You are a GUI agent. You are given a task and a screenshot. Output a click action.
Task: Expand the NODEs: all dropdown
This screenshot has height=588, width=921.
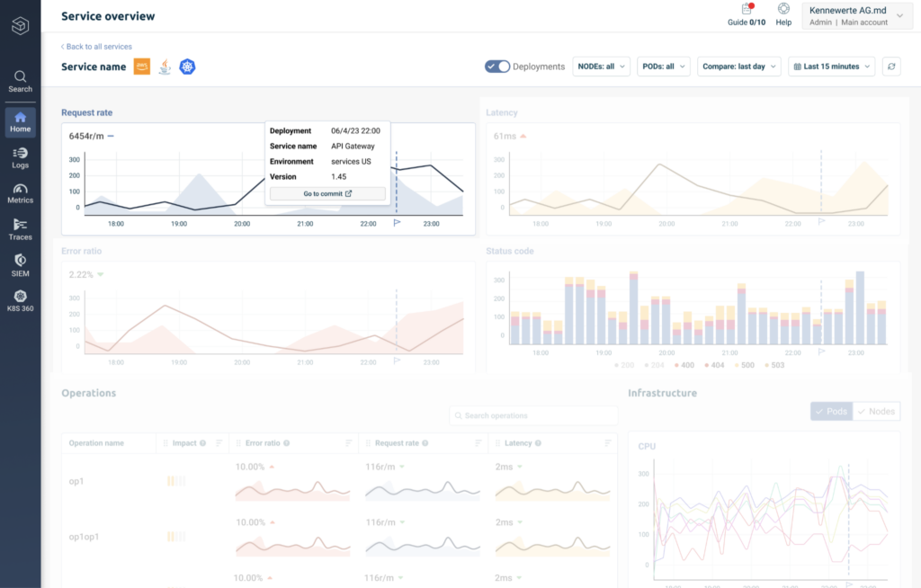coord(601,67)
